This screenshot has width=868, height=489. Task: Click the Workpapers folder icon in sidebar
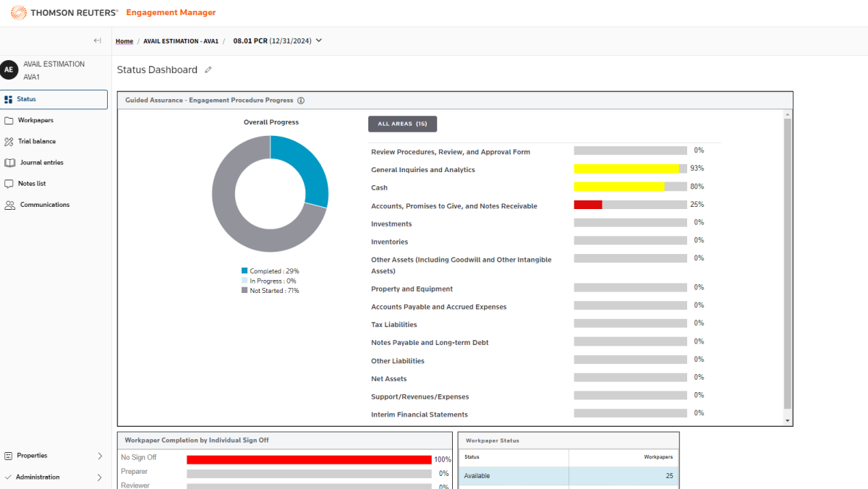(9, 121)
